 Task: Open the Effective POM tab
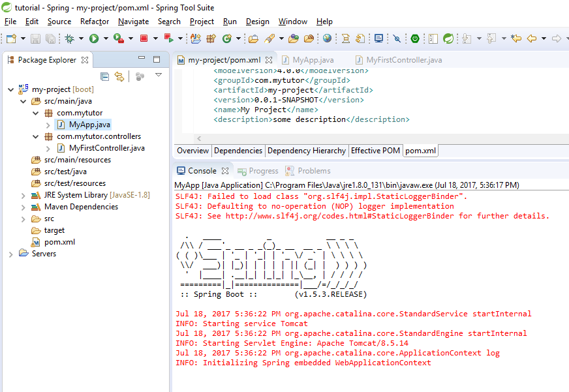click(x=376, y=151)
